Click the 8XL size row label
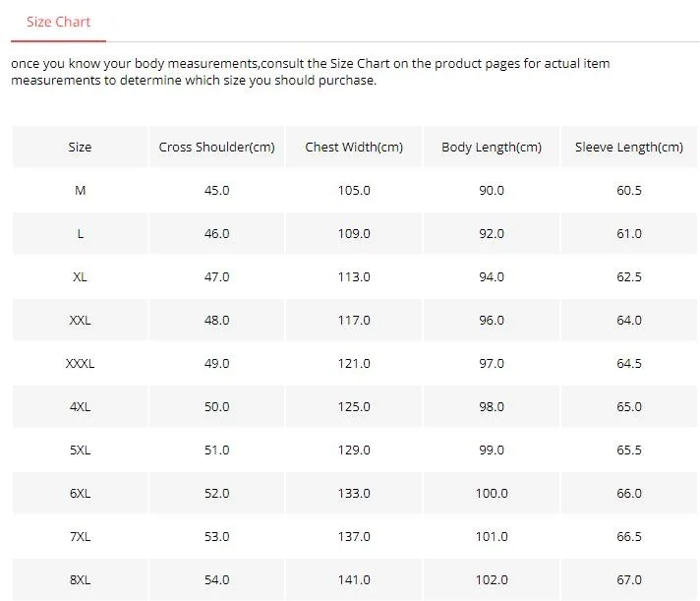 [80, 580]
